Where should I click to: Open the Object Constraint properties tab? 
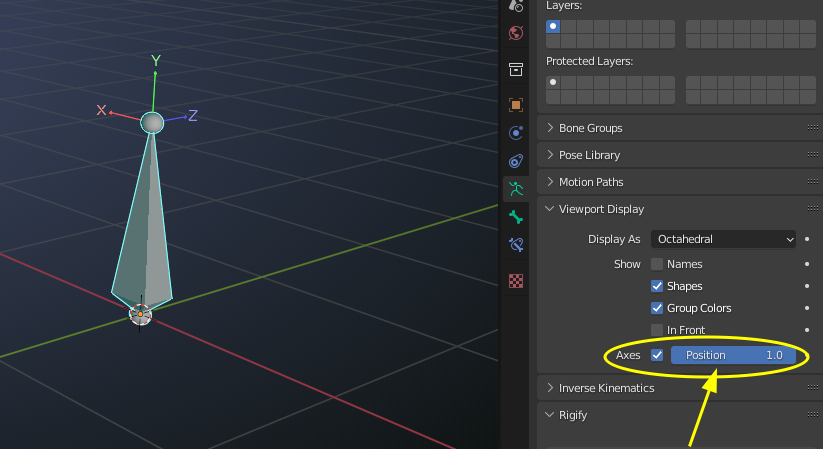516,161
